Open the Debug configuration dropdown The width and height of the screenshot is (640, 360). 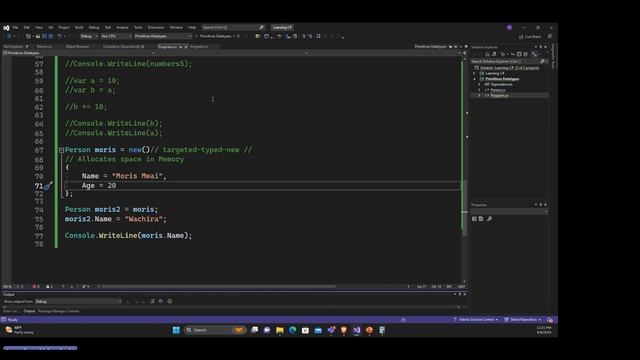89,36
